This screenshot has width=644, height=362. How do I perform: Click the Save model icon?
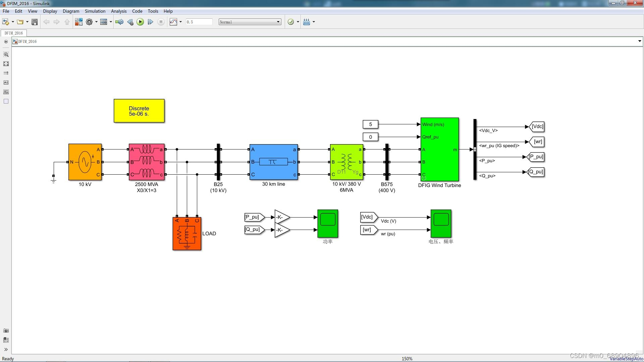coord(34,22)
